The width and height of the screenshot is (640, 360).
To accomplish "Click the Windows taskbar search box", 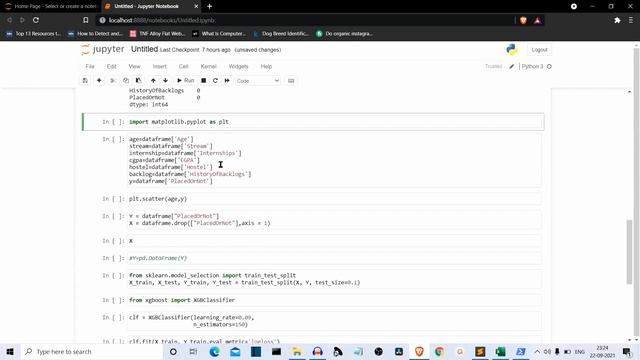I will 91,351.
